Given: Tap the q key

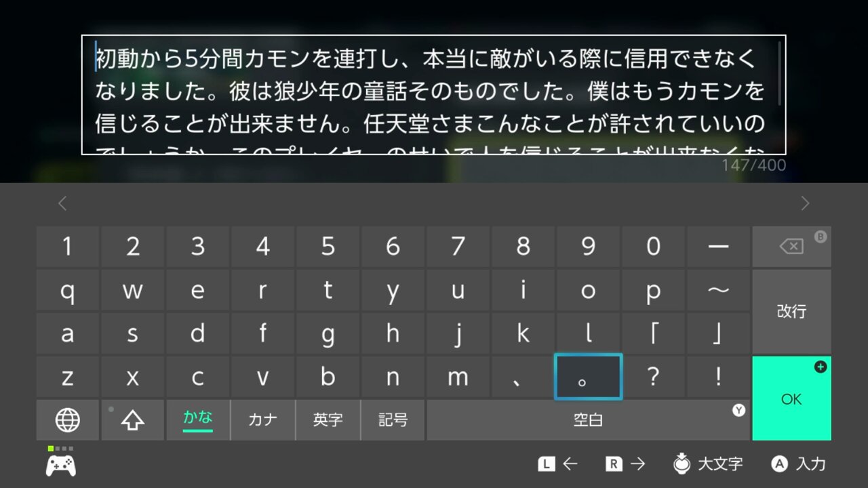Looking at the screenshot, I should tap(68, 290).
